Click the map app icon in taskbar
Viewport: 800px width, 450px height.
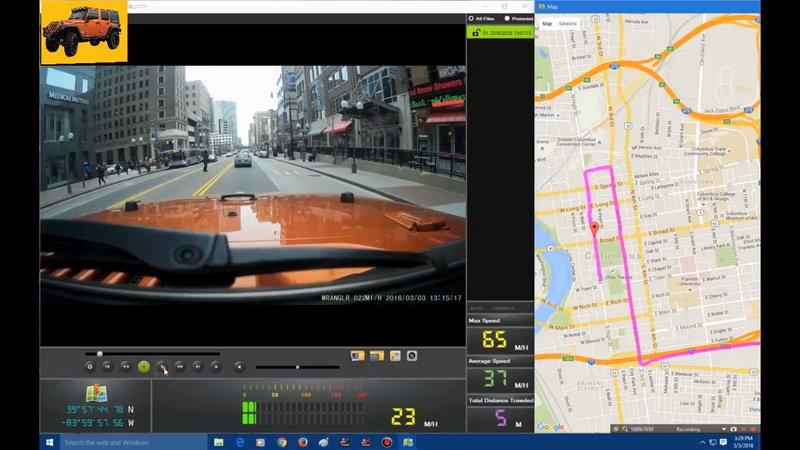click(408, 442)
